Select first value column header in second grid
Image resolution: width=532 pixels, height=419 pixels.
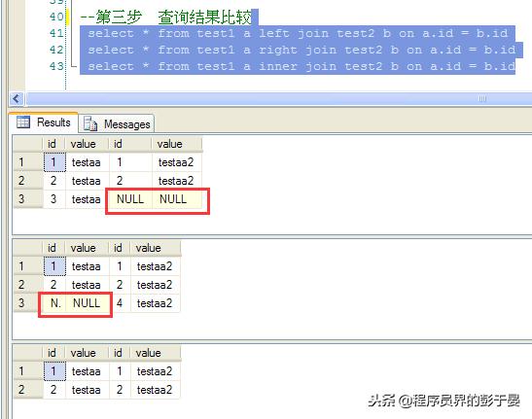(87, 248)
